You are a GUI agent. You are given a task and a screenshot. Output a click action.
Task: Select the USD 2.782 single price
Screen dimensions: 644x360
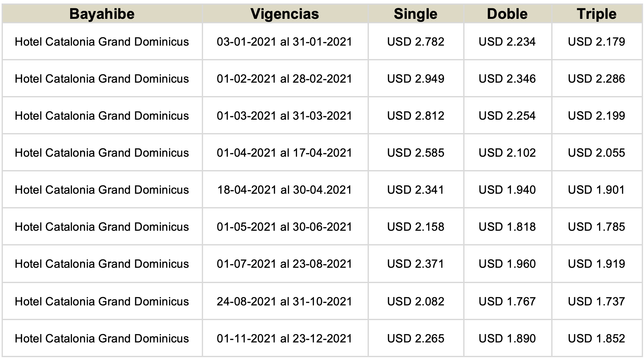click(x=416, y=42)
